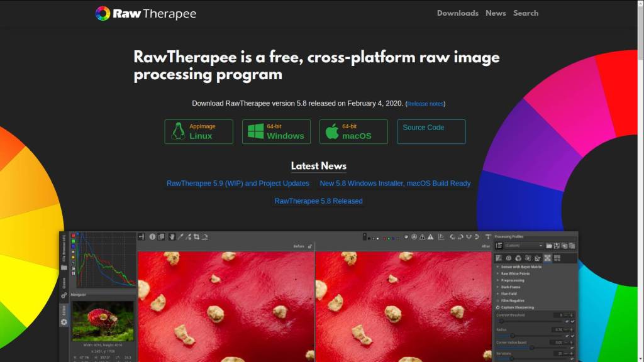Click the Navigator mushroom thumbnail
Screen dimensions: 644x362
coord(103,321)
